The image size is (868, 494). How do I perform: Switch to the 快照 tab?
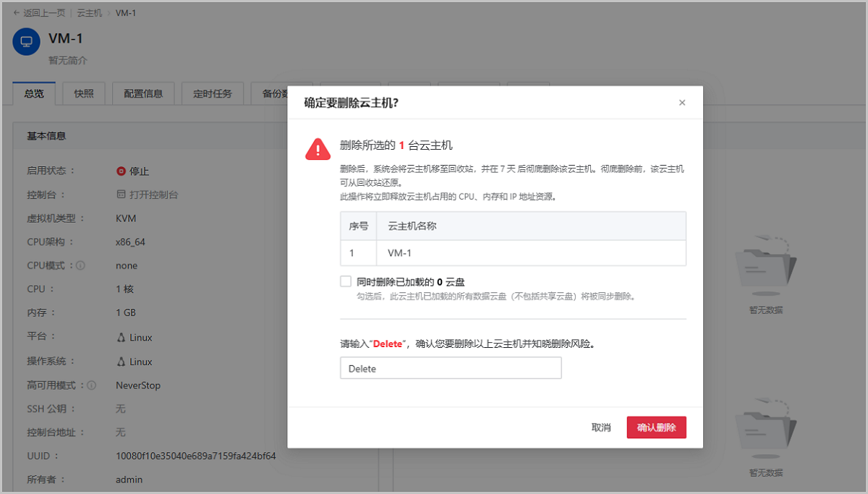[84, 93]
